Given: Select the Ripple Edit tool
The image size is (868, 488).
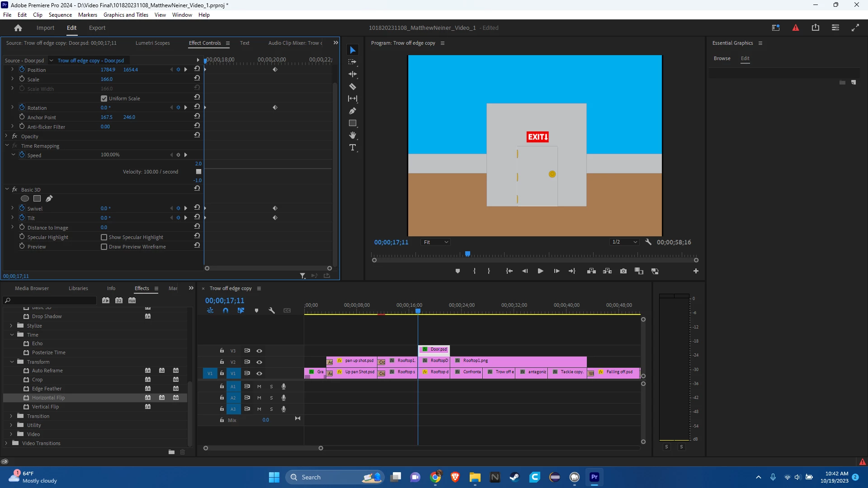Looking at the screenshot, I should click(x=353, y=74).
